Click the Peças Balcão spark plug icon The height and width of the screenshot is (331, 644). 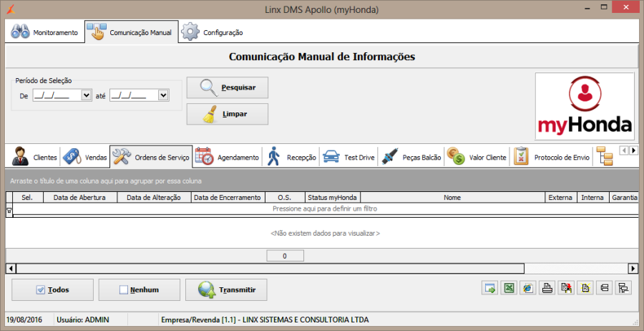pyautogui.click(x=389, y=157)
